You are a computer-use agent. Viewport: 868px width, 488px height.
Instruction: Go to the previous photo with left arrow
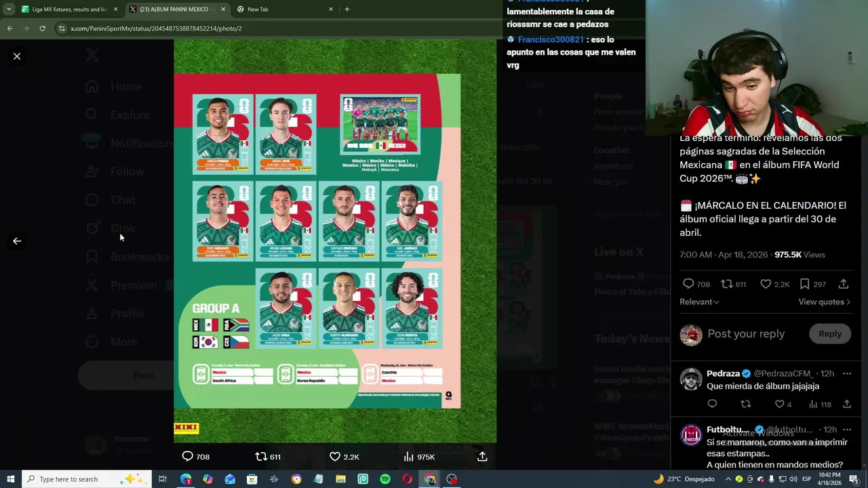(x=17, y=241)
